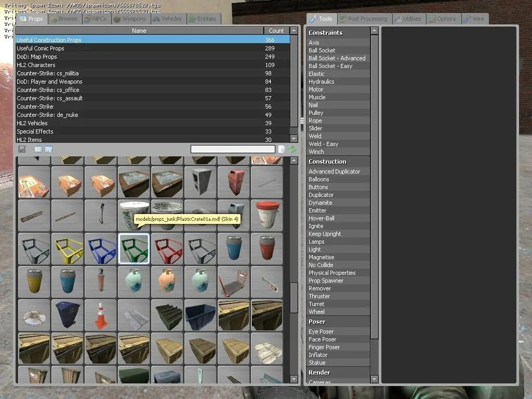Select Counter-Strike: cs_office category

coord(153,90)
